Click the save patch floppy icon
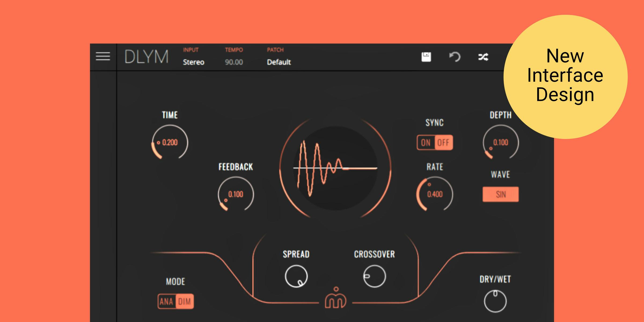Image resolution: width=644 pixels, height=322 pixels. coord(426,57)
